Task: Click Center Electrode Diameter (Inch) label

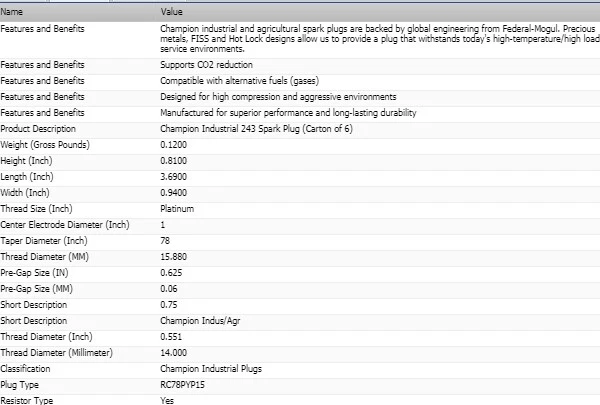Action: [65, 225]
